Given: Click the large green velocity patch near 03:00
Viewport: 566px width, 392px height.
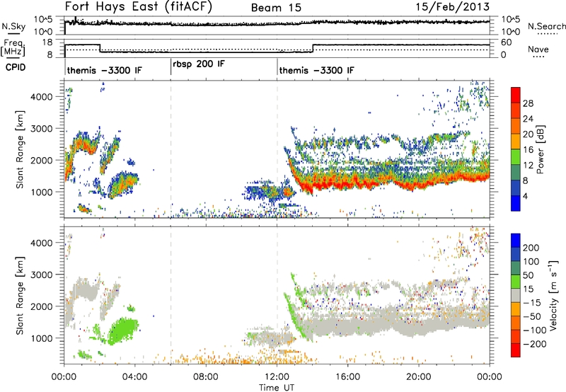Looking at the screenshot, I should pos(122,330).
